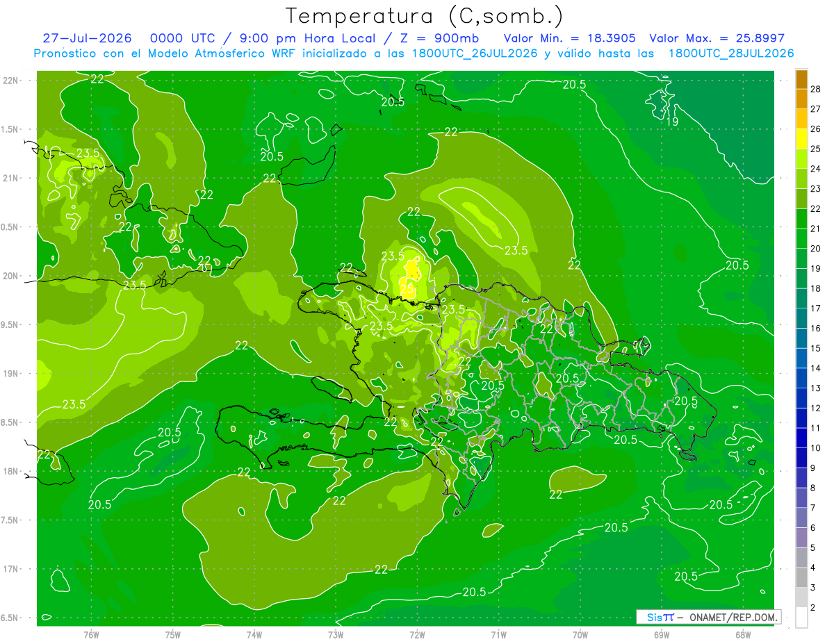Click the '18N' latitude axis label
Screen dimensions: 834x644
(11, 471)
